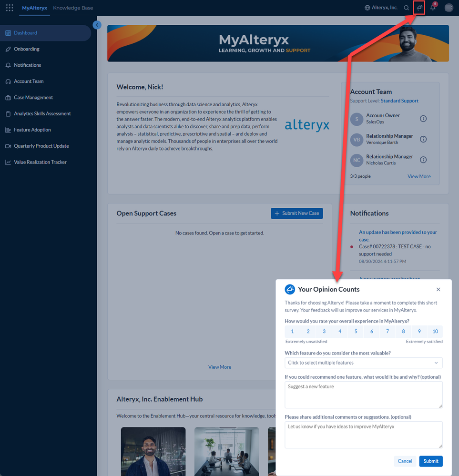This screenshot has height=476, width=459.
Task: Open Onboarding from the sidebar
Action: click(46, 49)
